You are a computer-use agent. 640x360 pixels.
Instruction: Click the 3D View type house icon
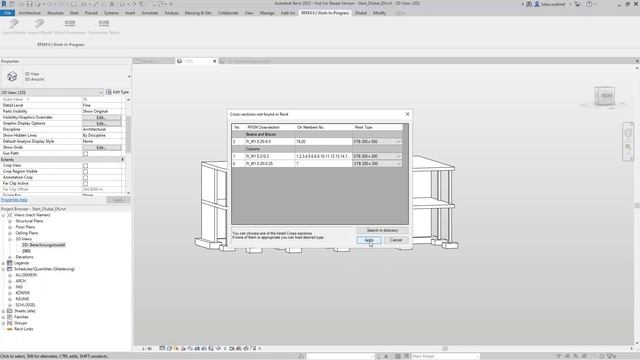click(x=12, y=76)
